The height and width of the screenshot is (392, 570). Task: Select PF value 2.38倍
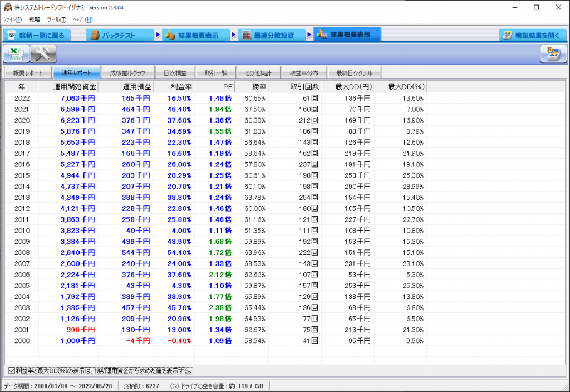tap(214, 307)
